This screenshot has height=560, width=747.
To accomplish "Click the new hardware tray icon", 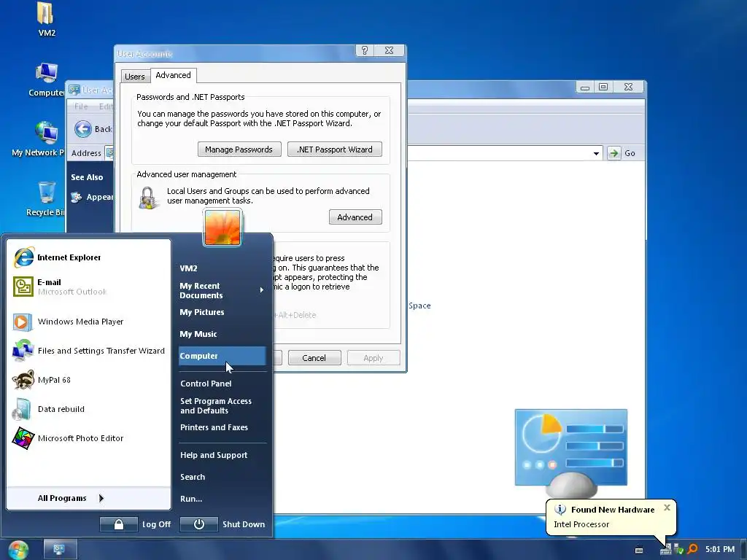I will tap(665, 550).
